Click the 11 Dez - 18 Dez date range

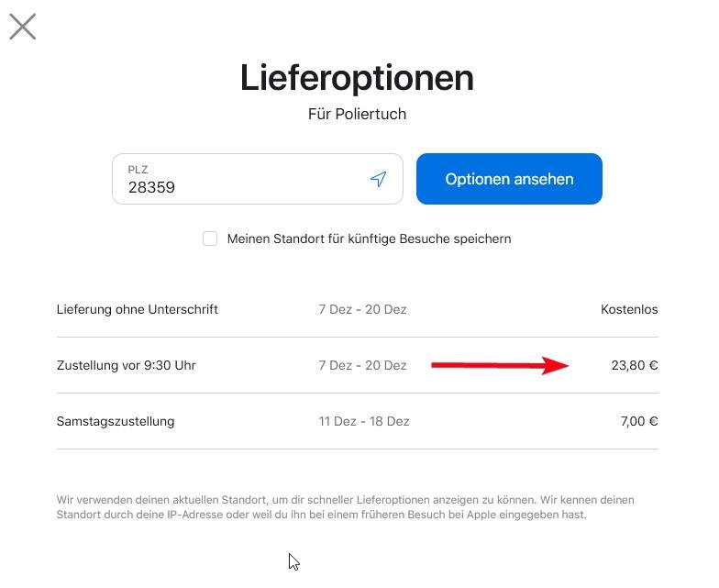point(364,422)
